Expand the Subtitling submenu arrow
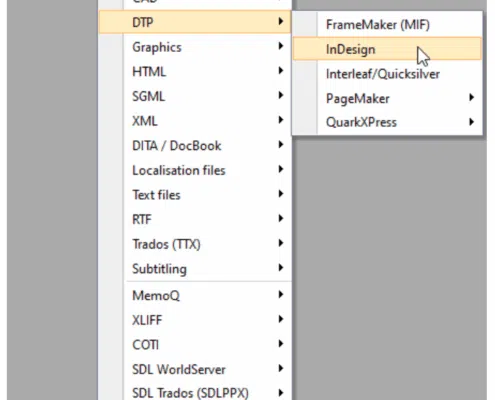The height and width of the screenshot is (400, 495). click(x=281, y=268)
